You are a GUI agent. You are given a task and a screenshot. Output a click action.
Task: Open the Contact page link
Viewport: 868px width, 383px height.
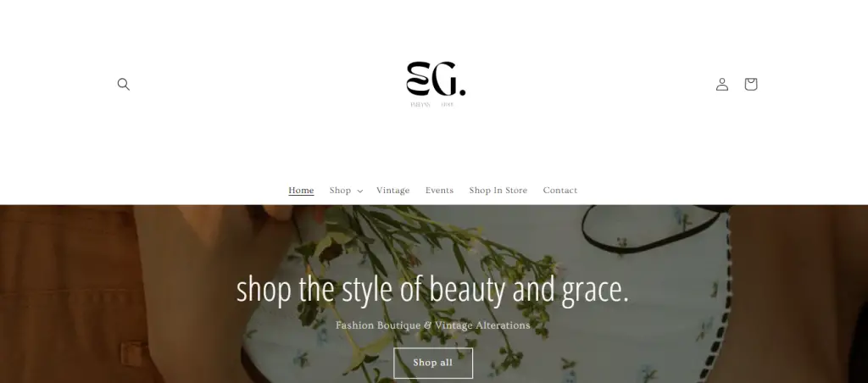pyautogui.click(x=560, y=191)
